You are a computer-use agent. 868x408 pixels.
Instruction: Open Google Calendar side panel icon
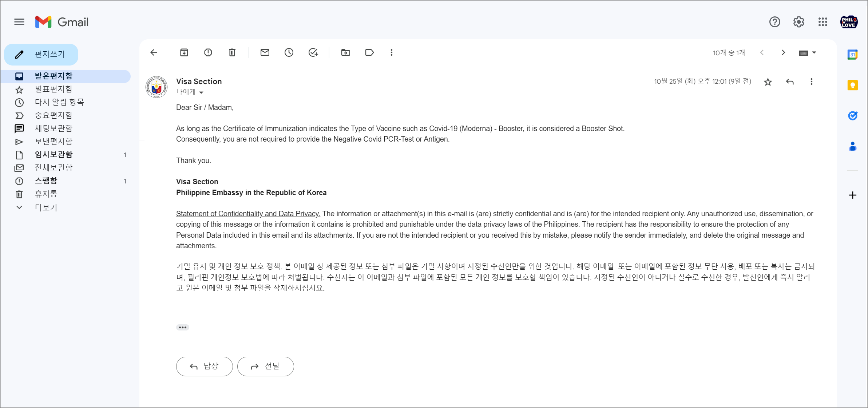(852, 55)
